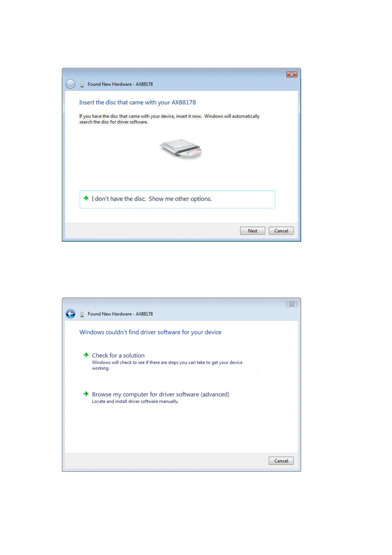The height and width of the screenshot is (555, 392).
Task: Click the disc drive illustration
Action: pyautogui.click(x=181, y=149)
